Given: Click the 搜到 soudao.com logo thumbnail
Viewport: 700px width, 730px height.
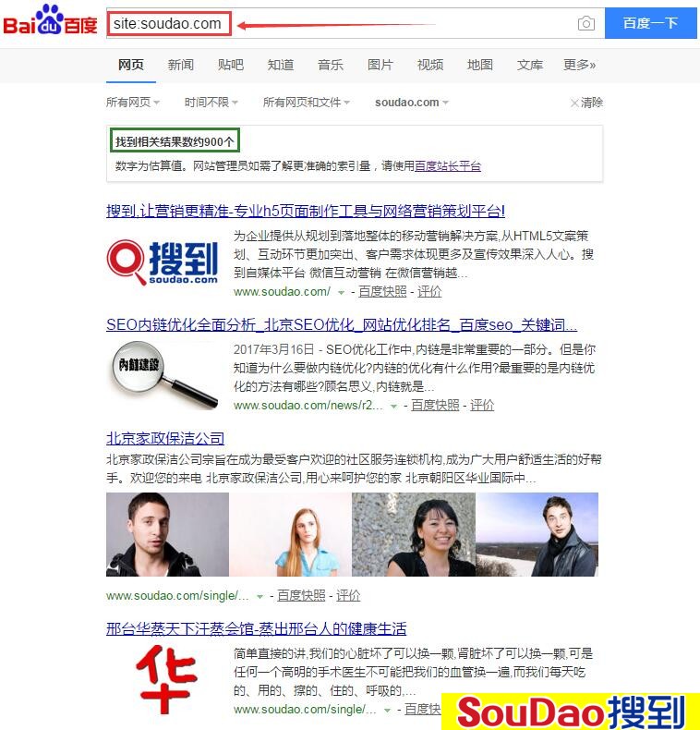Looking at the screenshot, I should pos(163,262).
